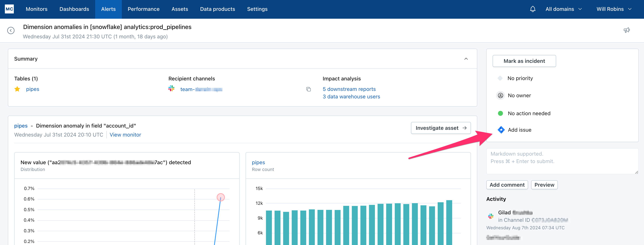Click the megaphone announcement icon

click(x=626, y=30)
